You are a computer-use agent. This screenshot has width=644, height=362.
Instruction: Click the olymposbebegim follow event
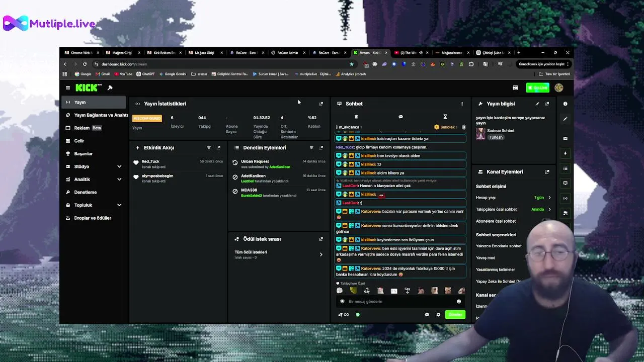(x=179, y=178)
